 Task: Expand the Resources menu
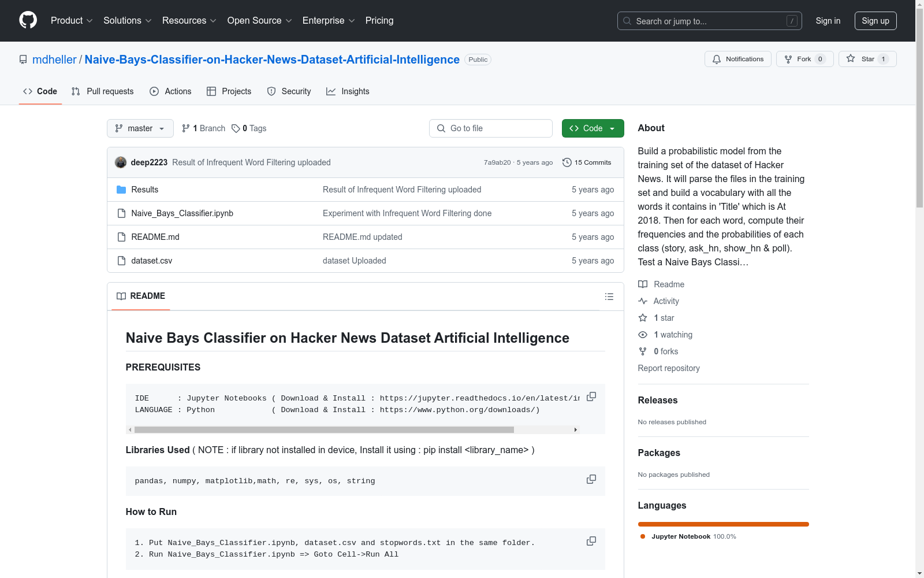click(x=189, y=20)
